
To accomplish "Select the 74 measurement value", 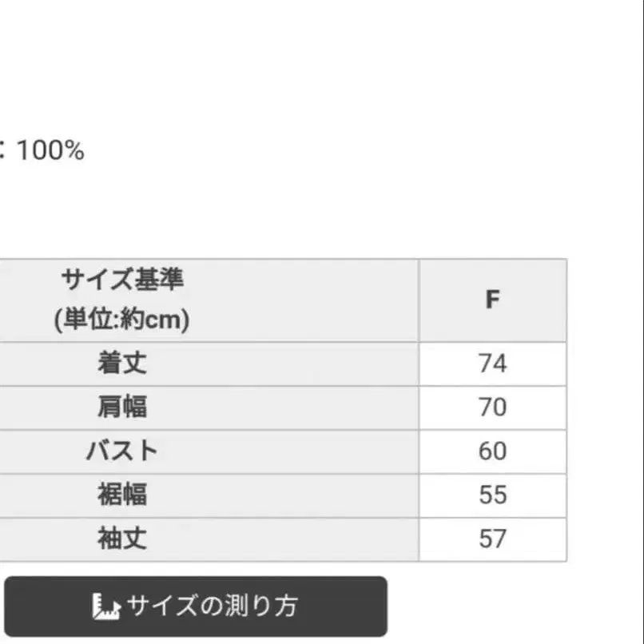I will pyautogui.click(x=493, y=364).
